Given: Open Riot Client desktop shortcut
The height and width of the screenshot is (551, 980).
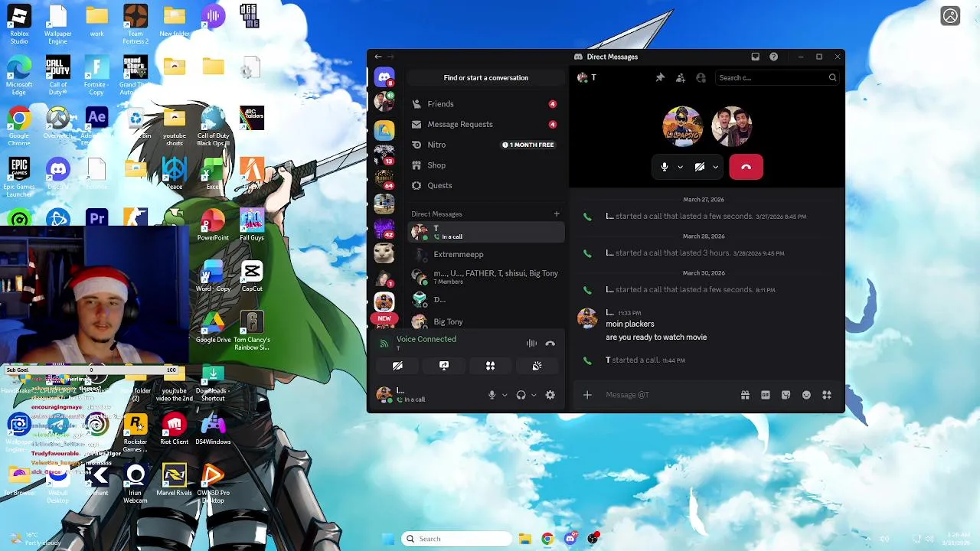Looking at the screenshot, I should pyautogui.click(x=175, y=430).
